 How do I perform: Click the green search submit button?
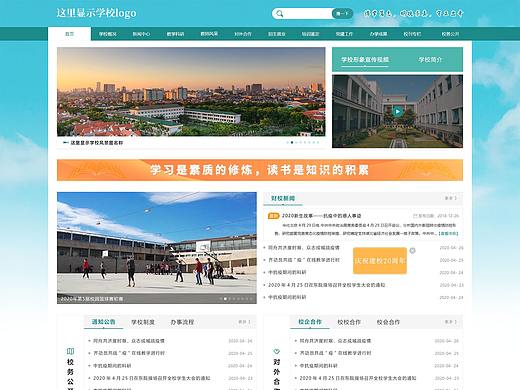(x=342, y=14)
